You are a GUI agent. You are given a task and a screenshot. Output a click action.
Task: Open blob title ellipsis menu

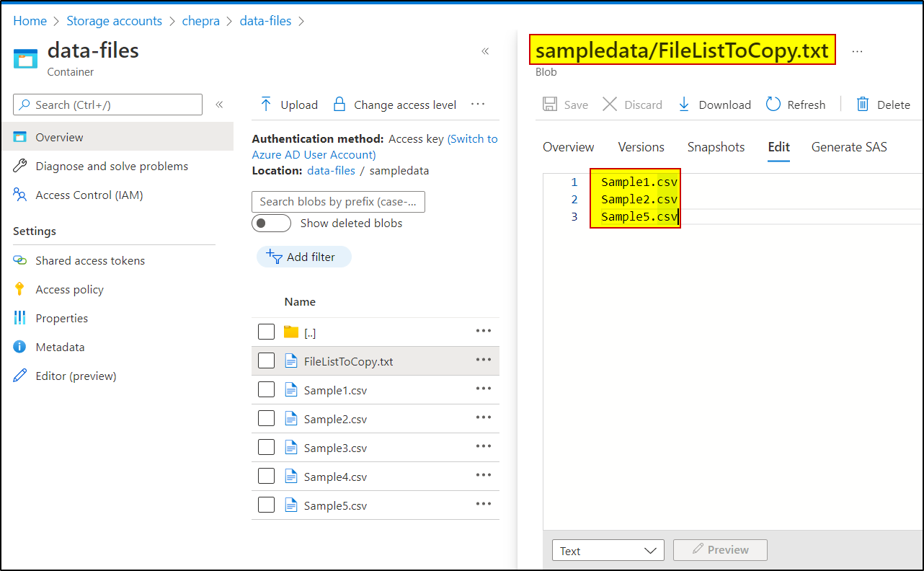[x=857, y=52]
